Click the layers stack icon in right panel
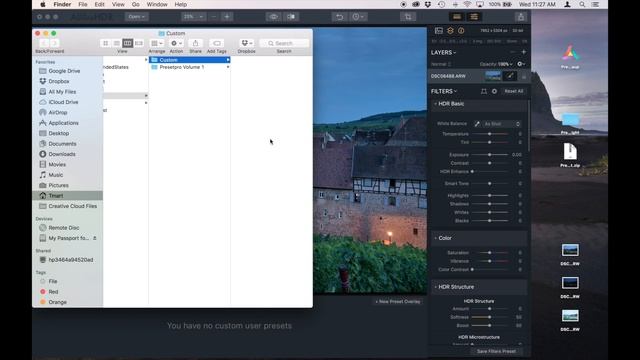This screenshot has height=360, width=640. click(x=450, y=31)
